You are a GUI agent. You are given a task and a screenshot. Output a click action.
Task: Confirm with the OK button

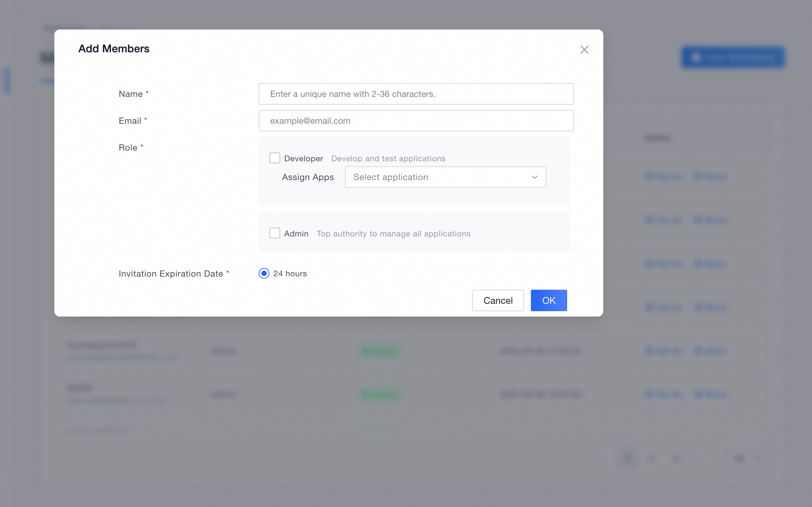point(549,300)
